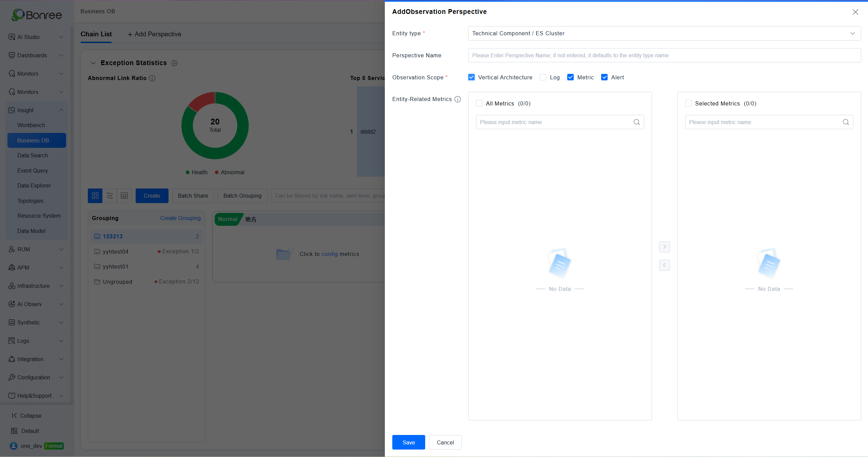Collapse the Exception Statistics section

[x=93, y=63]
